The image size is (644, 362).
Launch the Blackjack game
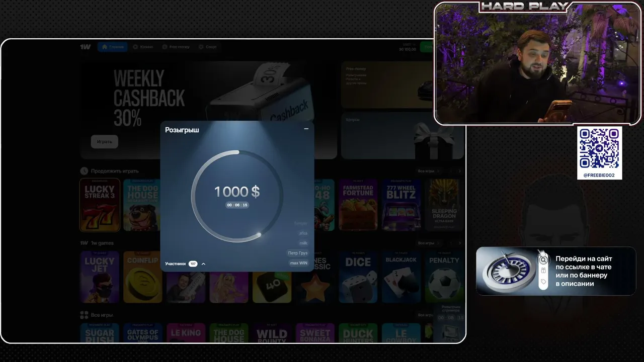point(401,277)
